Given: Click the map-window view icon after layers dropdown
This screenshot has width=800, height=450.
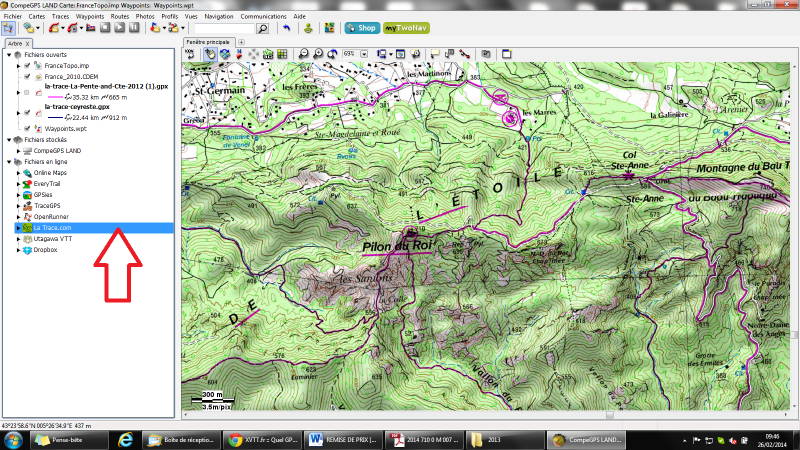Looking at the screenshot, I should coord(400,54).
